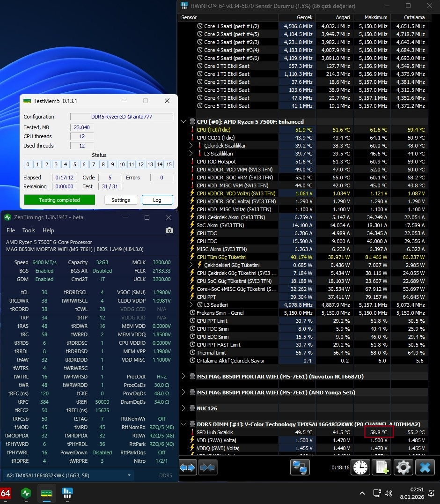Click thread status box 0 in TestMem5
Viewport: 440px width, 504px height.
28,164
